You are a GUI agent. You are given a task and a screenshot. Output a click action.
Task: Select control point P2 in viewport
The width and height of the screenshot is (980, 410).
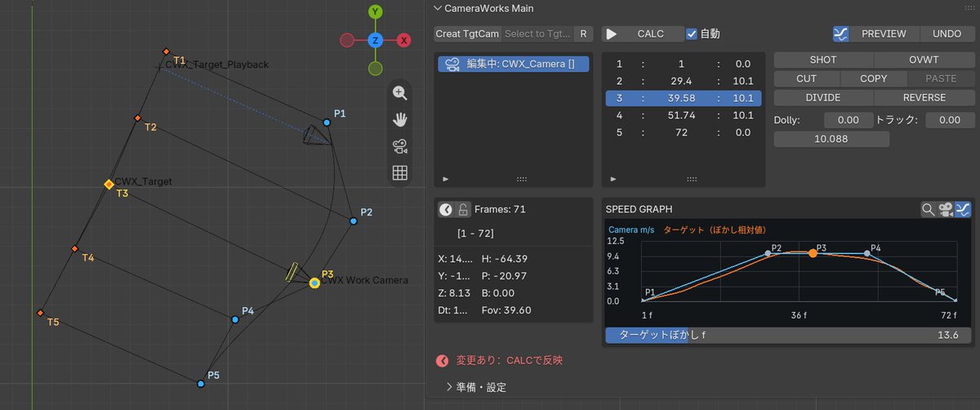(x=354, y=221)
